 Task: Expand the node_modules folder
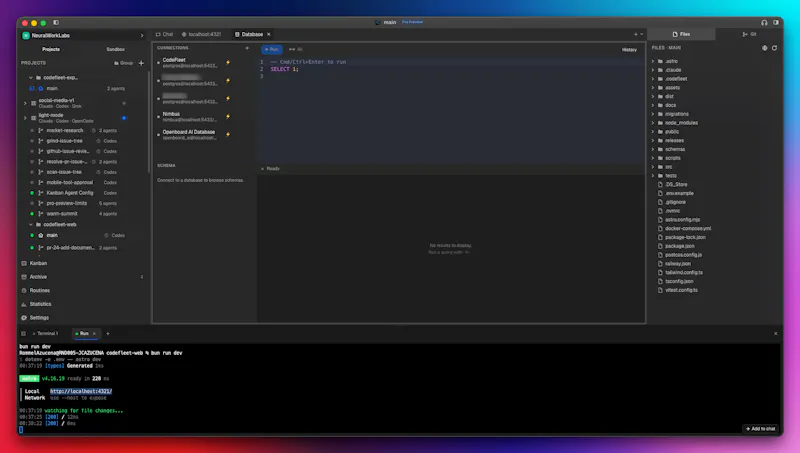(x=653, y=122)
